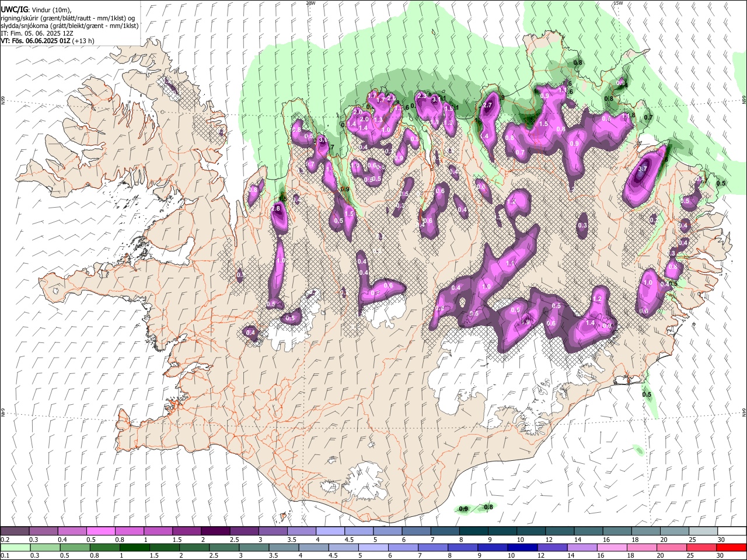This screenshot has width=747, height=560.
Task: Pick the upper legend swatch between 6 and 7
Action: click(416, 531)
